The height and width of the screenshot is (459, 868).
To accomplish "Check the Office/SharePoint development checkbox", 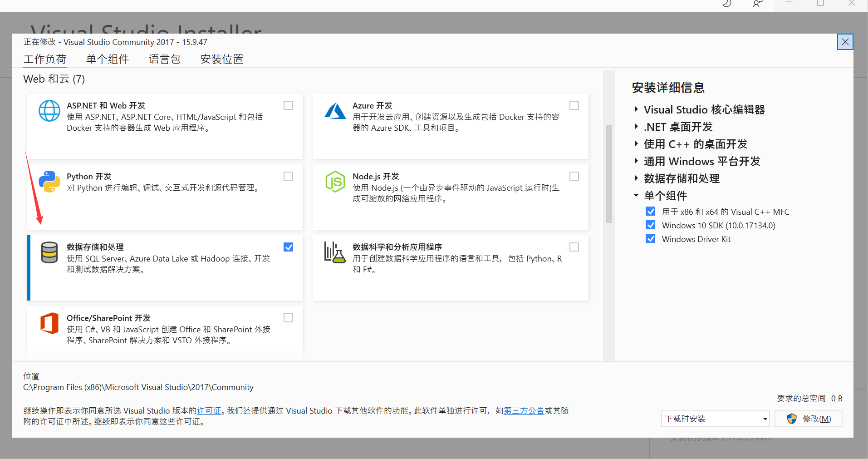I will click(288, 318).
